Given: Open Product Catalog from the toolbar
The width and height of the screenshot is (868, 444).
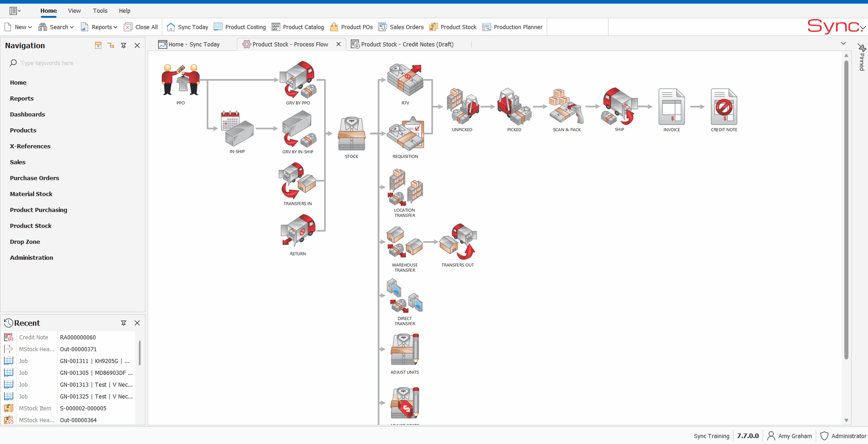Looking at the screenshot, I should click(x=298, y=27).
